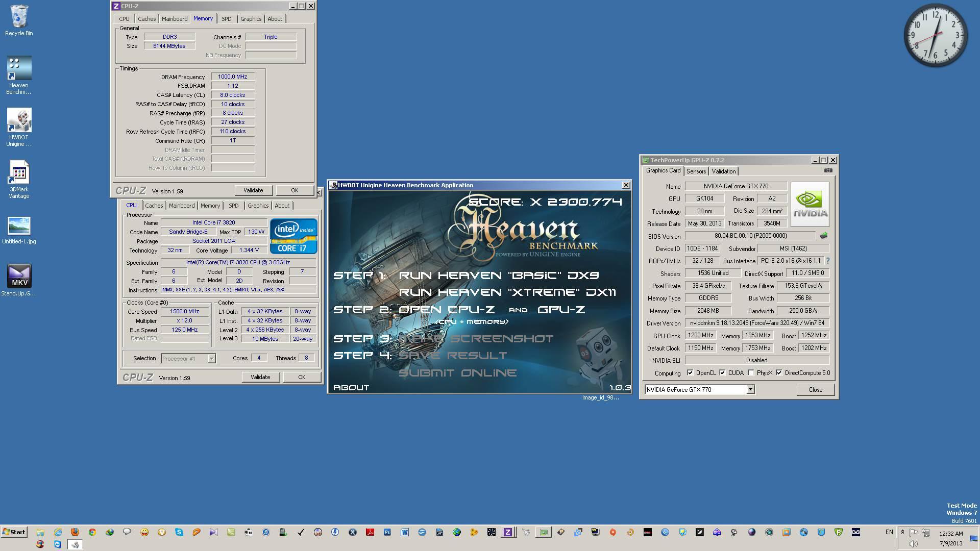Viewport: 980px width, 551px height.
Task: Click Submit Online in Heaven app
Action: (x=457, y=373)
